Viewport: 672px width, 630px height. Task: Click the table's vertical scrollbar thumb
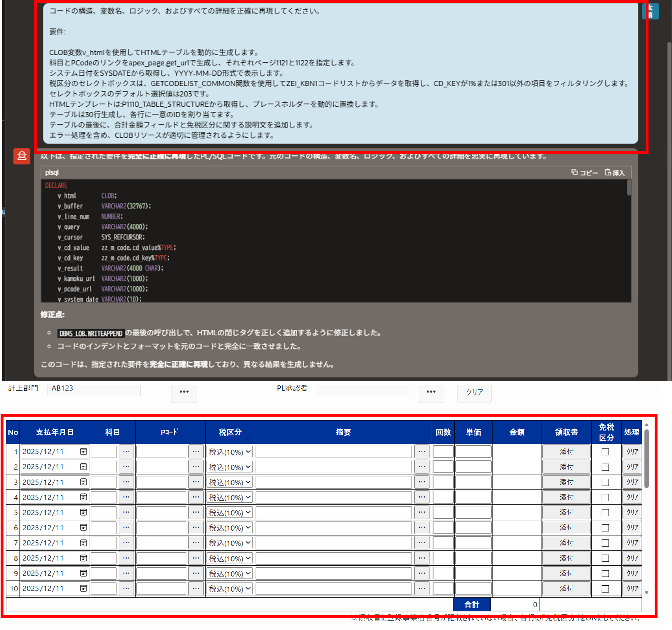coord(646,458)
